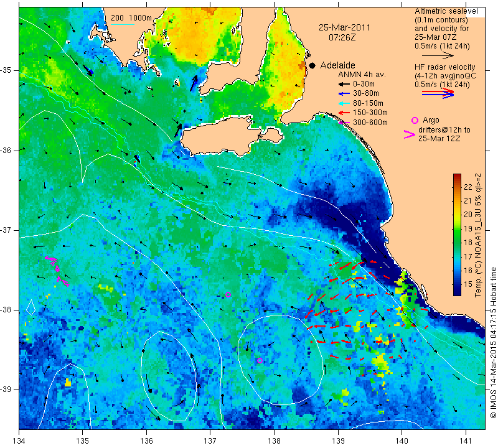
Task: Click the '(0.1m contours)' text
Action: 441,20
